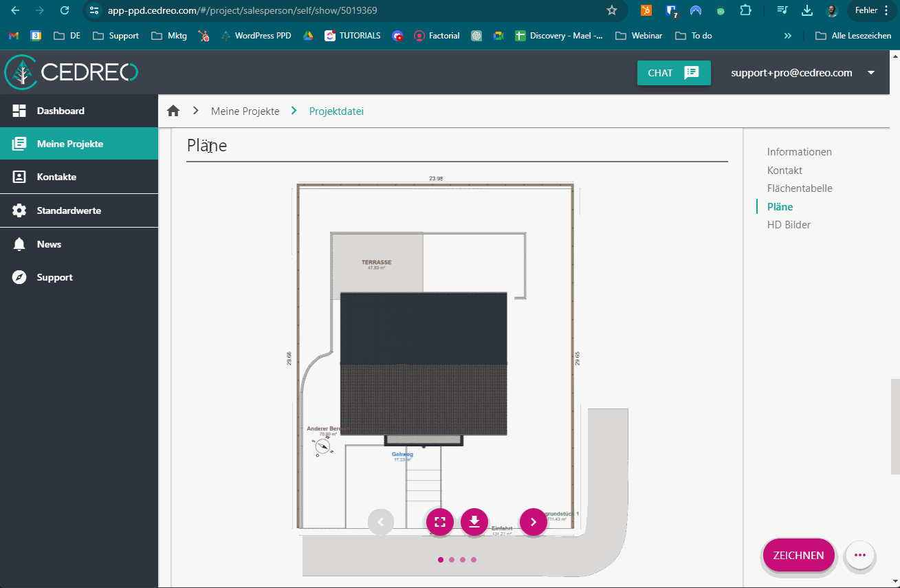This screenshot has width=900, height=588.
Task: Open Alle Lesezeichen folder
Action: click(x=853, y=36)
